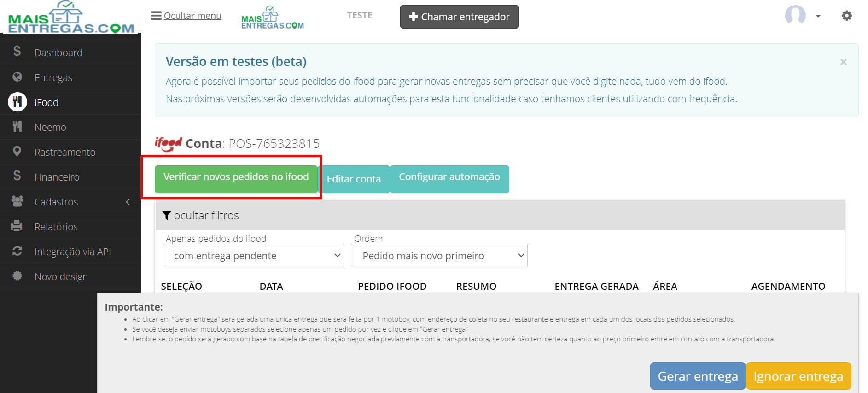This screenshot has width=868, height=393.
Task: Click the Integração via API refresh icon
Action: (x=17, y=251)
